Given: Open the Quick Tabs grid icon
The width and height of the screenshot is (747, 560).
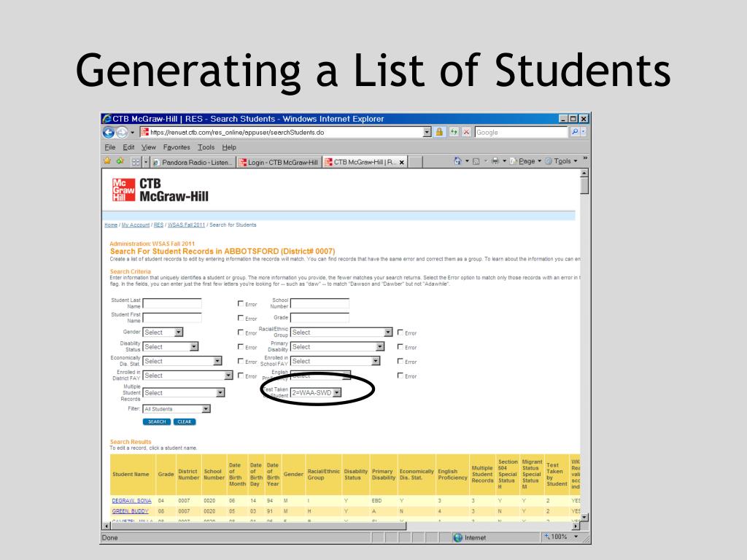Looking at the screenshot, I should tap(136, 162).
